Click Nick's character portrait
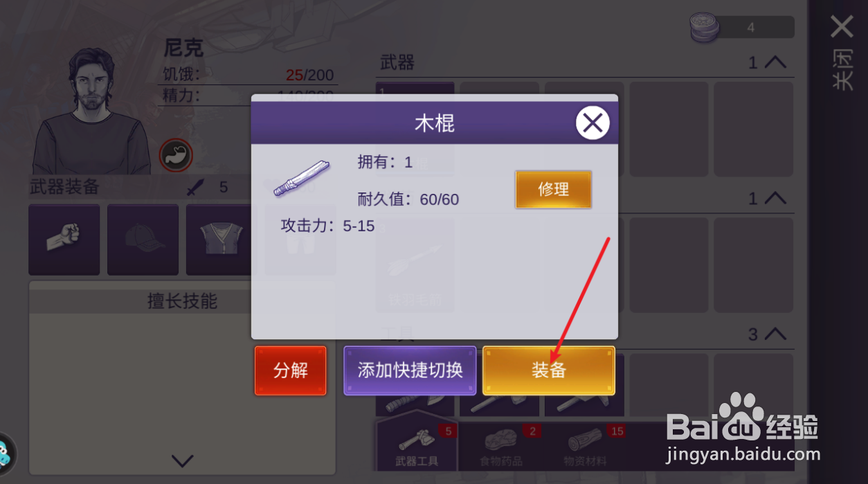868x484 pixels. 90,111
